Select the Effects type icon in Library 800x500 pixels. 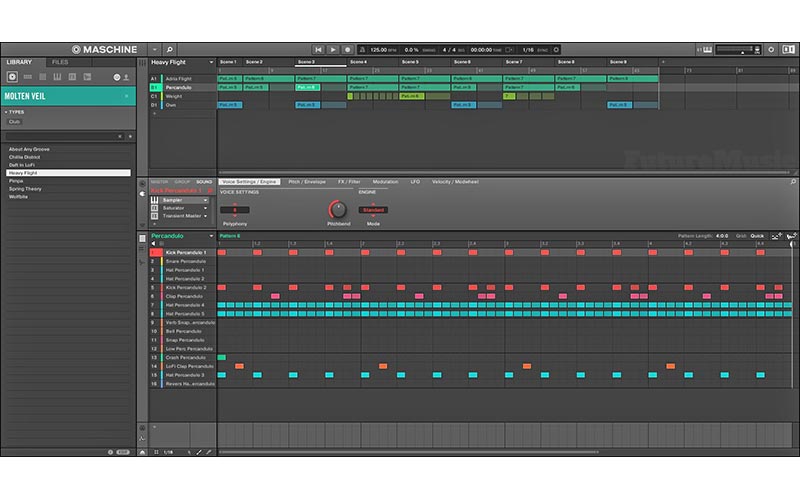tap(72, 77)
